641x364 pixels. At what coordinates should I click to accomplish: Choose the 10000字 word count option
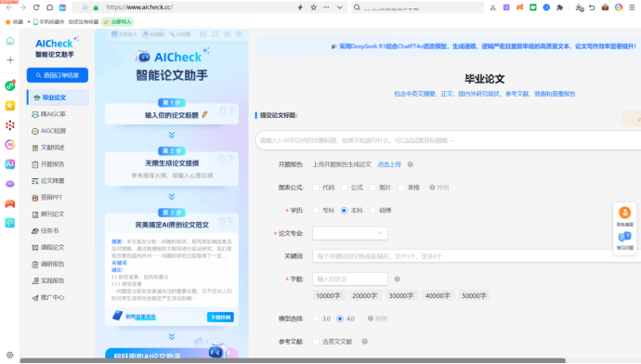[x=328, y=296]
